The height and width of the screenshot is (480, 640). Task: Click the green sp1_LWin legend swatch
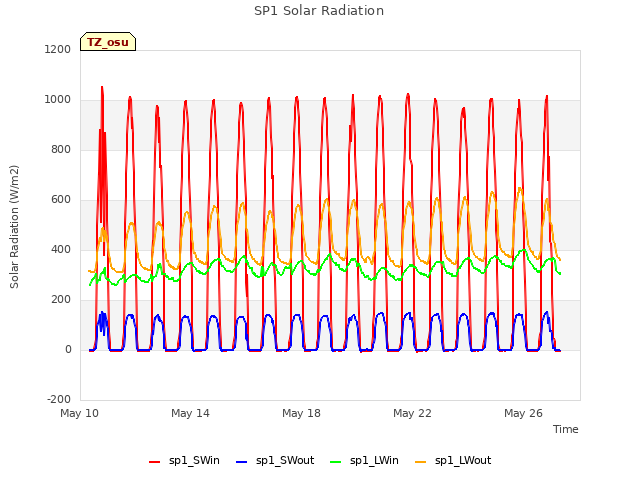pos(335,462)
